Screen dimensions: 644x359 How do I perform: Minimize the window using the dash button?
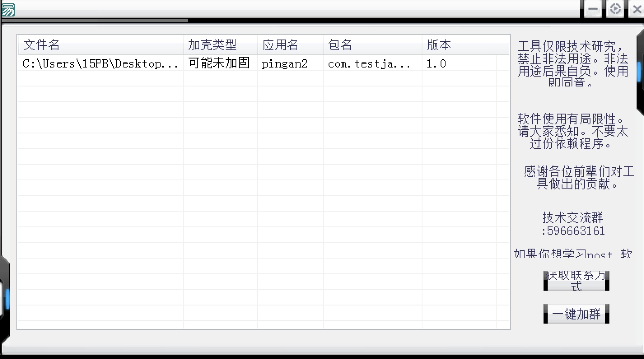coord(593,9)
